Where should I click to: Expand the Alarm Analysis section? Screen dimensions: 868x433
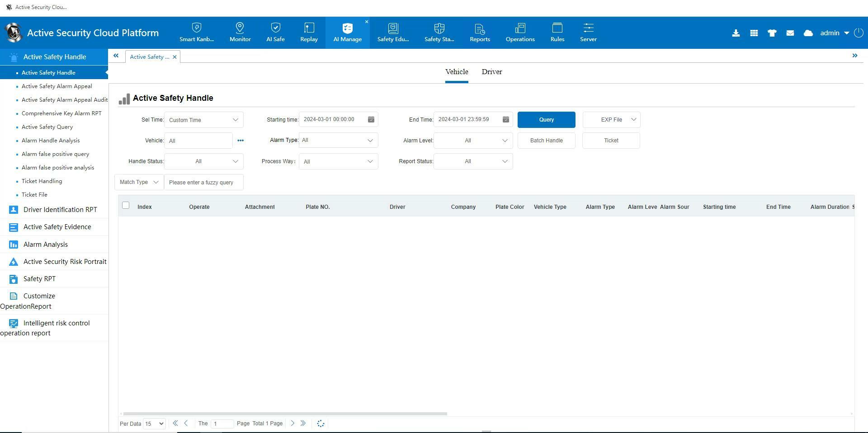54,245
